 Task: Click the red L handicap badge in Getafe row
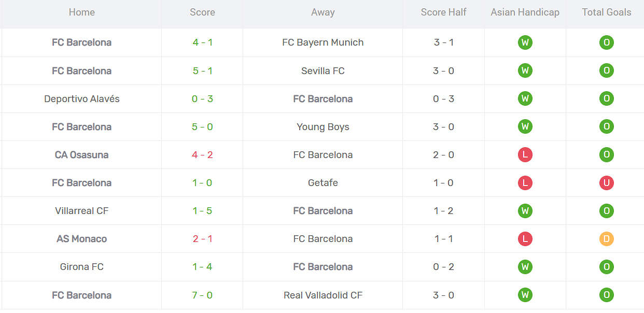(525, 182)
